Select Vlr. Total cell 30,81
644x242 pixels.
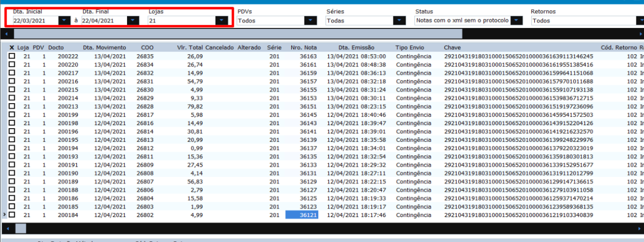(x=195, y=132)
